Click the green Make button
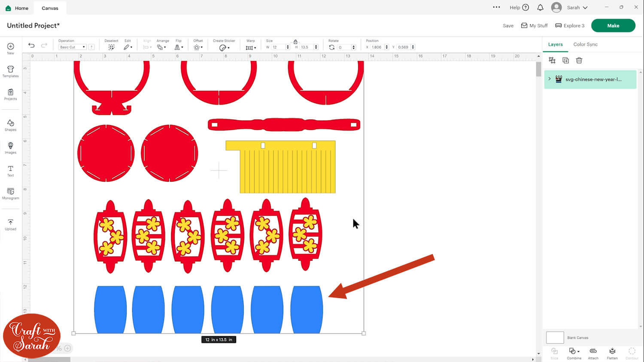Screen dimensions: 644x362 (x=613, y=25)
